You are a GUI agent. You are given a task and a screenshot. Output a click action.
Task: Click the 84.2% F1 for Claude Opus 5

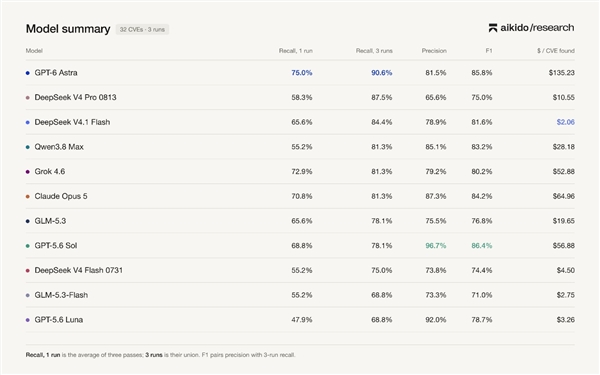coord(481,196)
